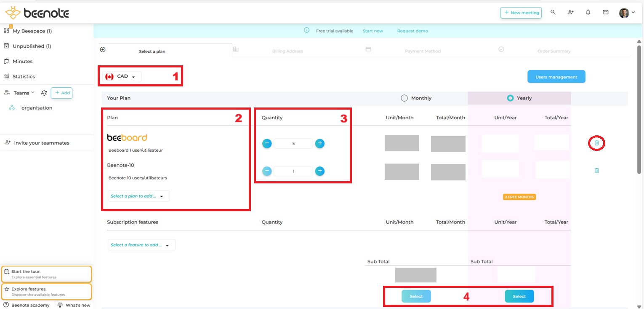Click the Users management button
This screenshot has width=644, height=309.
point(556,77)
